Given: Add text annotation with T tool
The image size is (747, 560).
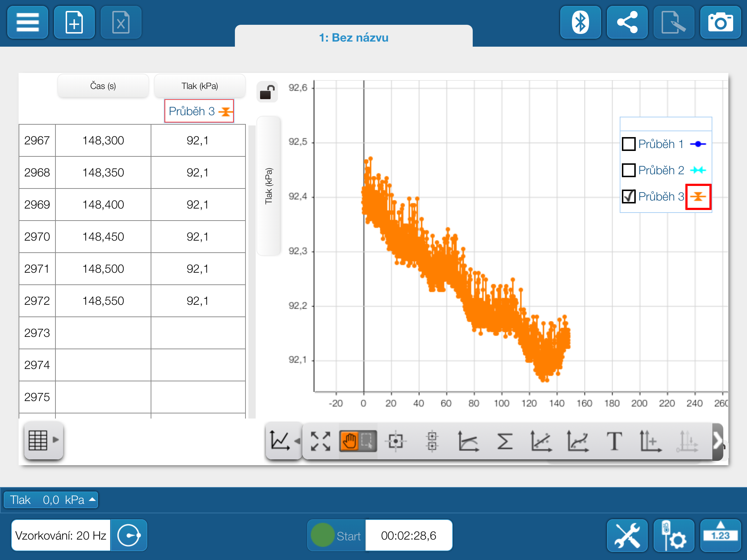Looking at the screenshot, I should tap(614, 441).
